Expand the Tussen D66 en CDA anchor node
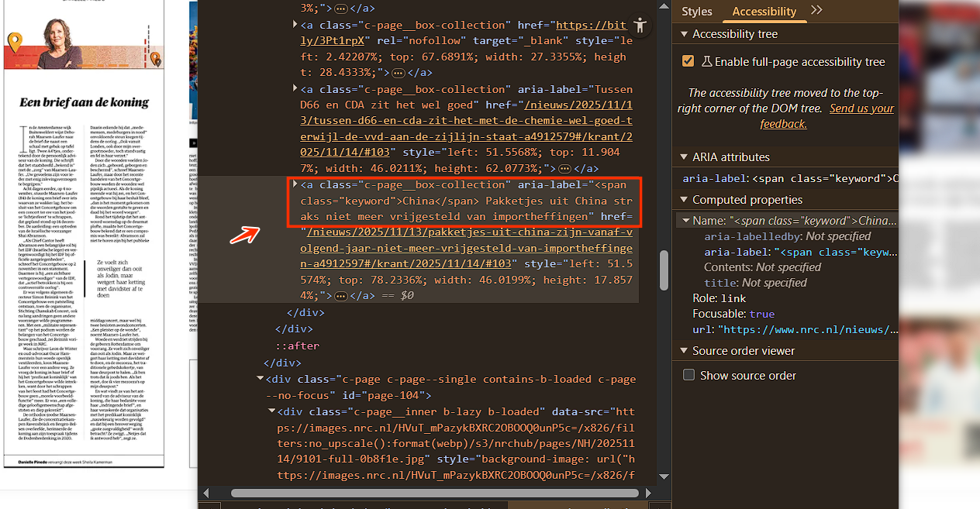The width and height of the screenshot is (980, 509). 295,89
